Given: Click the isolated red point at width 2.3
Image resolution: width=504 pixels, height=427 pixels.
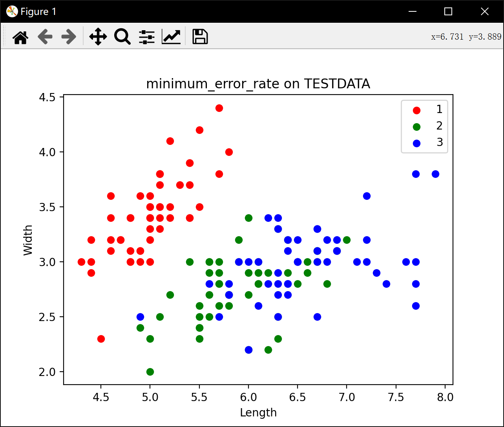Looking at the screenshot, I should pos(101,339).
